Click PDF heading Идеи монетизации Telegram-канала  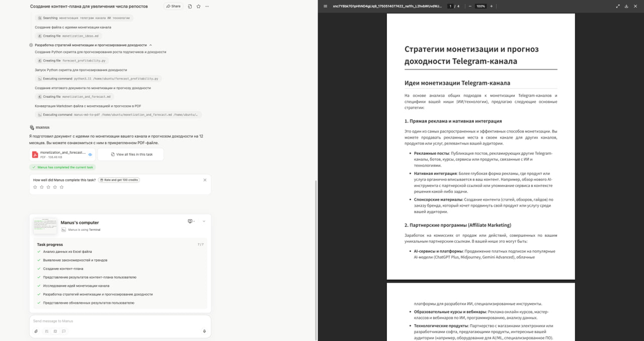pos(457,83)
